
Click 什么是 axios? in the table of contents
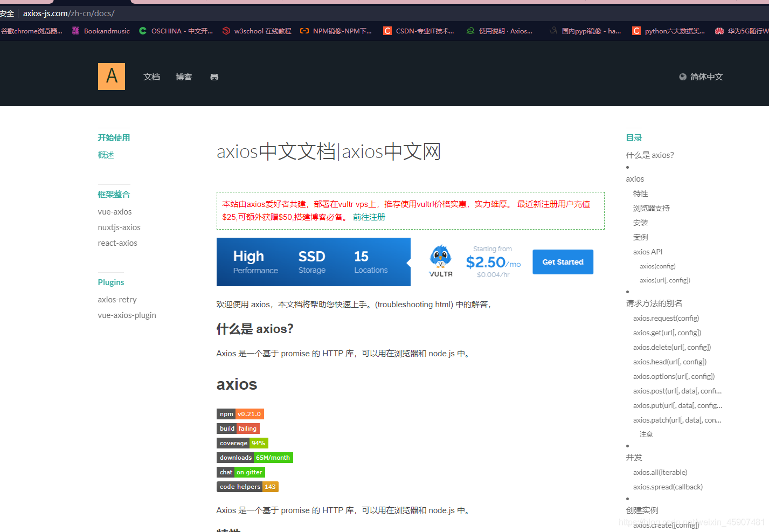[650, 155]
